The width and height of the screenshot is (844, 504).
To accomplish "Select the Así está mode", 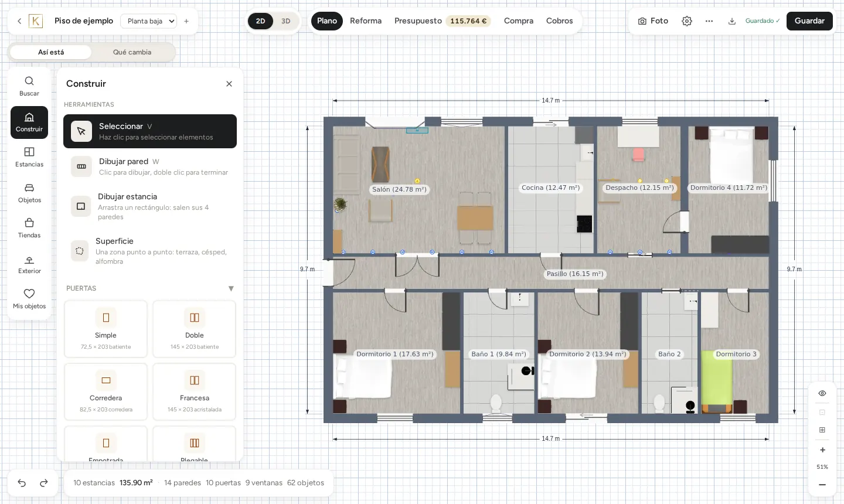I will [51, 52].
